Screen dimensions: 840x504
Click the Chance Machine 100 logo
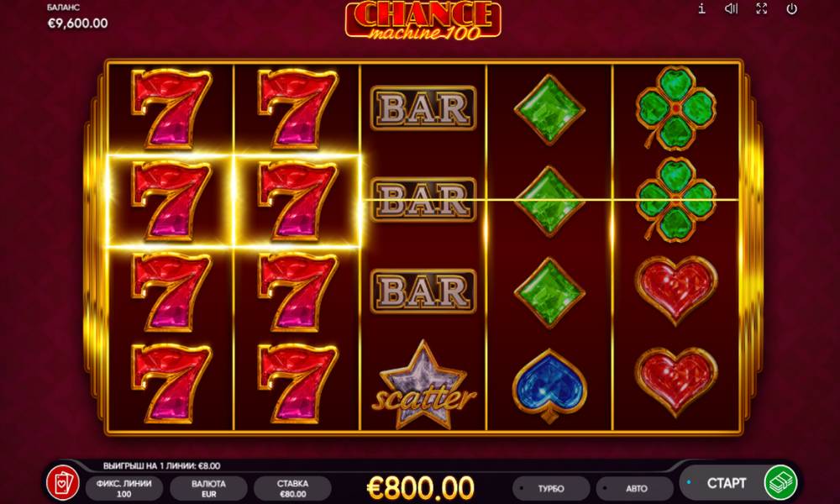click(423, 20)
